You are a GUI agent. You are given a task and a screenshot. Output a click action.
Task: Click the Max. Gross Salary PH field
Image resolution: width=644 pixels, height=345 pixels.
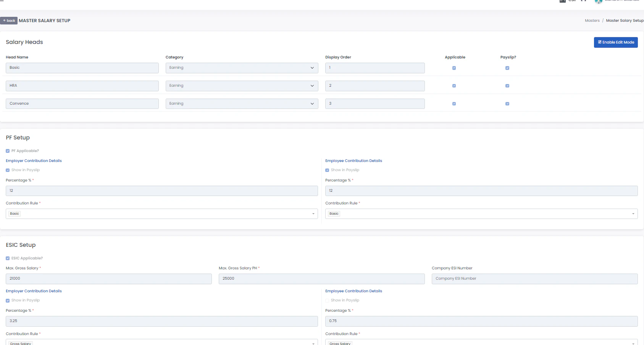322,279
